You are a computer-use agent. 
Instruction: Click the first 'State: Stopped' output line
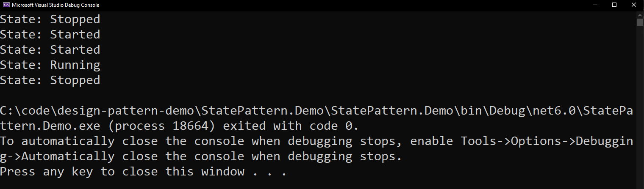(50, 19)
